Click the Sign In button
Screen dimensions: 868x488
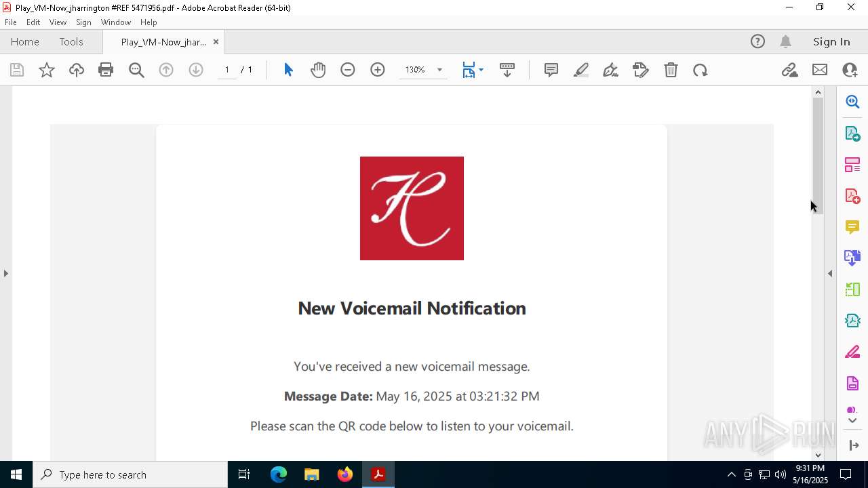831,41
